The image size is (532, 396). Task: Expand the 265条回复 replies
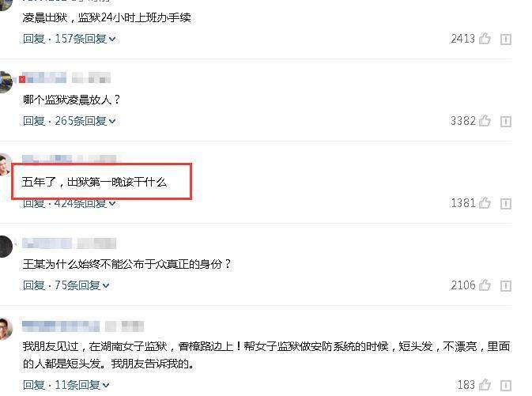point(85,121)
